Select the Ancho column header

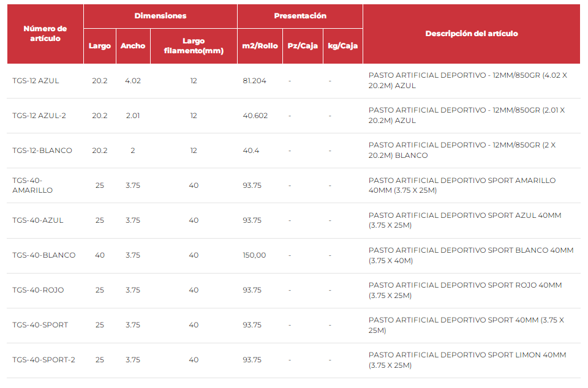pyautogui.click(x=133, y=46)
